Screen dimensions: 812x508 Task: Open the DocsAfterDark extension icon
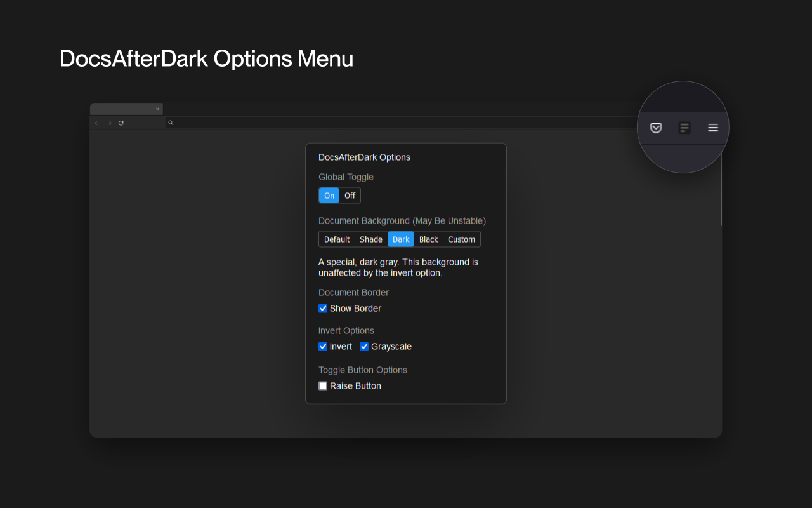[684, 127]
